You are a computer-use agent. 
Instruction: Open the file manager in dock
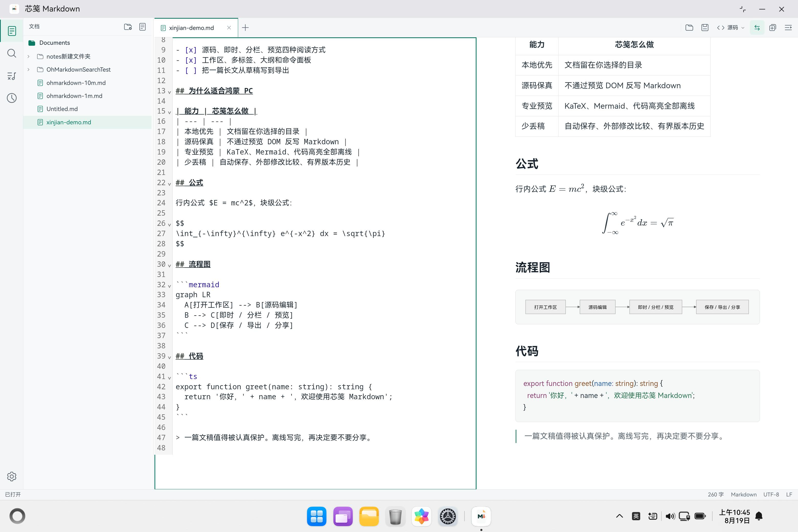[369, 516]
